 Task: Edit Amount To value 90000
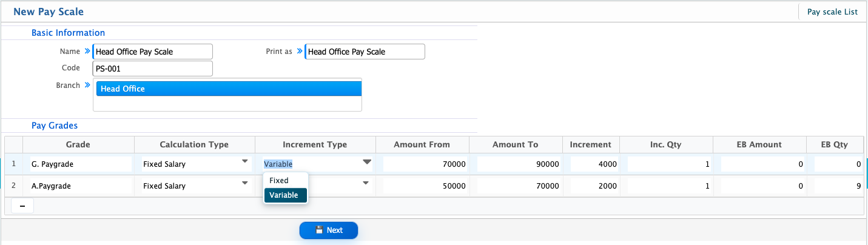[519, 164]
